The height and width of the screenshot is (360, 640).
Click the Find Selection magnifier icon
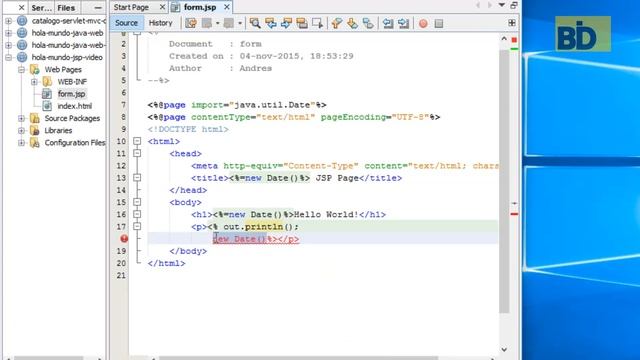click(x=255, y=23)
